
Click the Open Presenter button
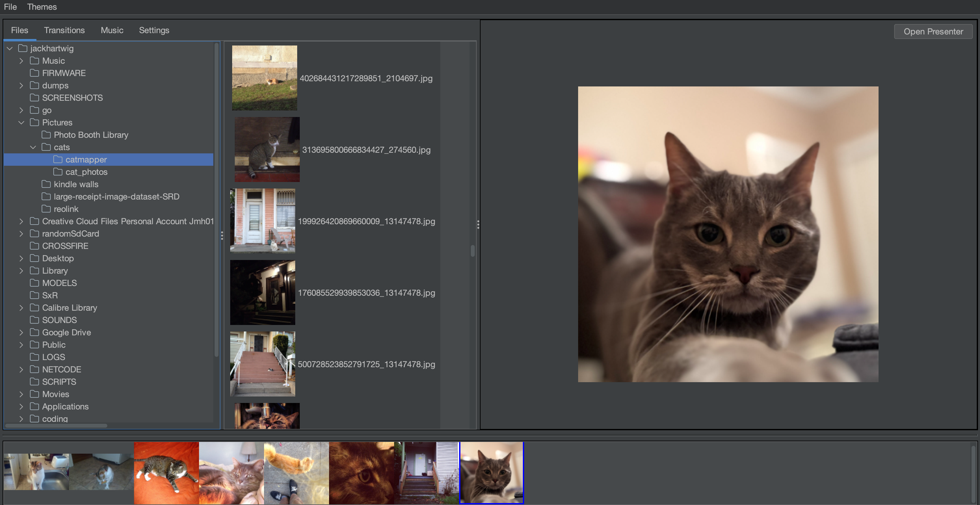coord(933,32)
